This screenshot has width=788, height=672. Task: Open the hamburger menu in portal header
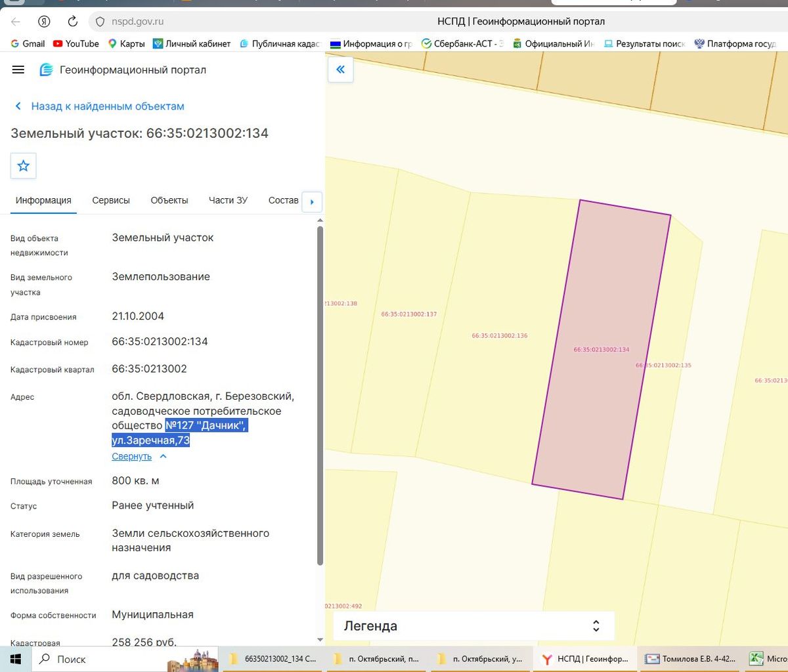tap(18, 70)
